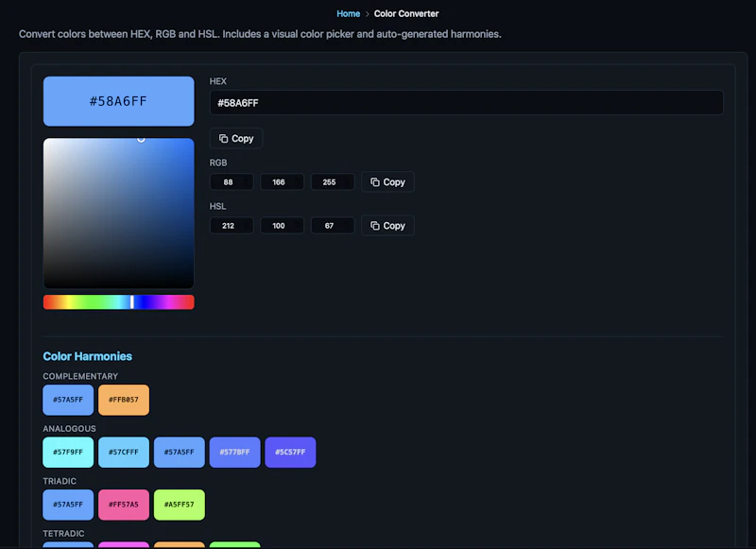Copy the HEX value
Viewport: 756px width, 549px height.
(x=236, y=138)
